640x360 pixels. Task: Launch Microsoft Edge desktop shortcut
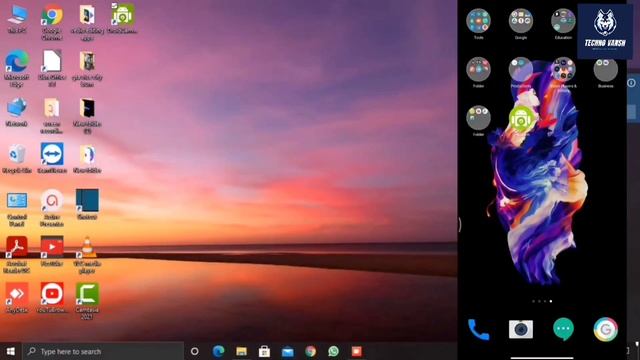pyautogui.click(x=17, y=69)
